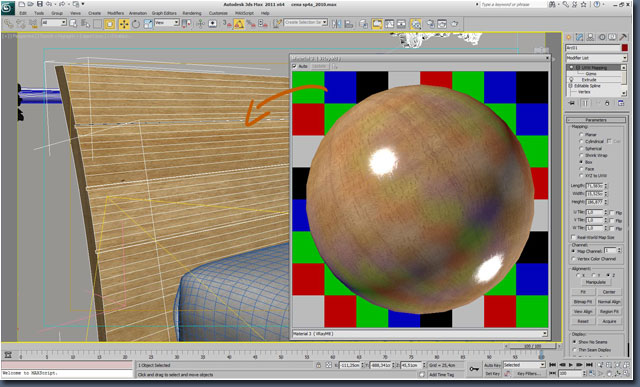Open the Rendering menu
Viewport: 640px width, 387px height.
191,13
